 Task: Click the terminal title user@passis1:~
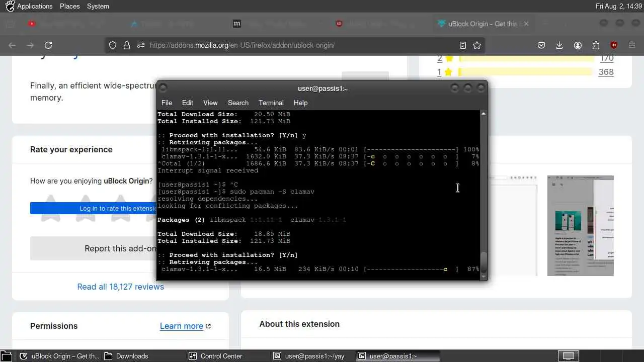323,88
